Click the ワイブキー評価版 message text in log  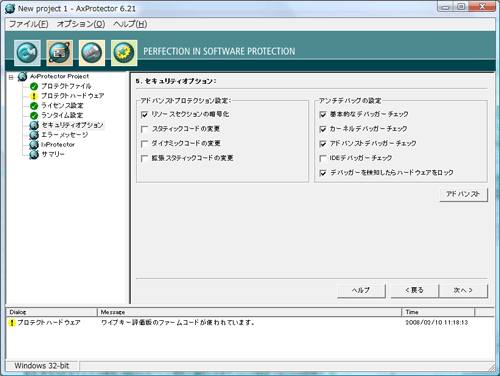pyautogui.click(x=178, y=323)
